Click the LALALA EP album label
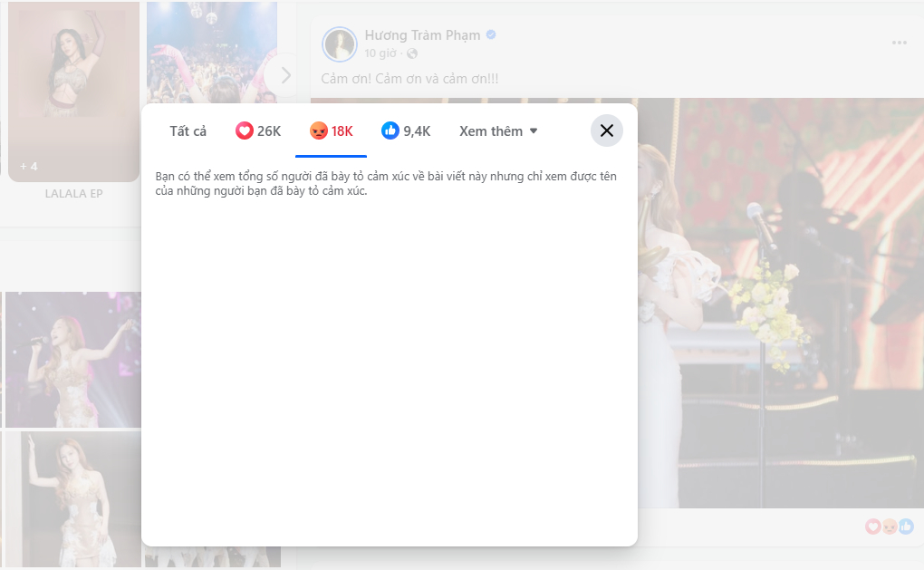 pos(72,193)
